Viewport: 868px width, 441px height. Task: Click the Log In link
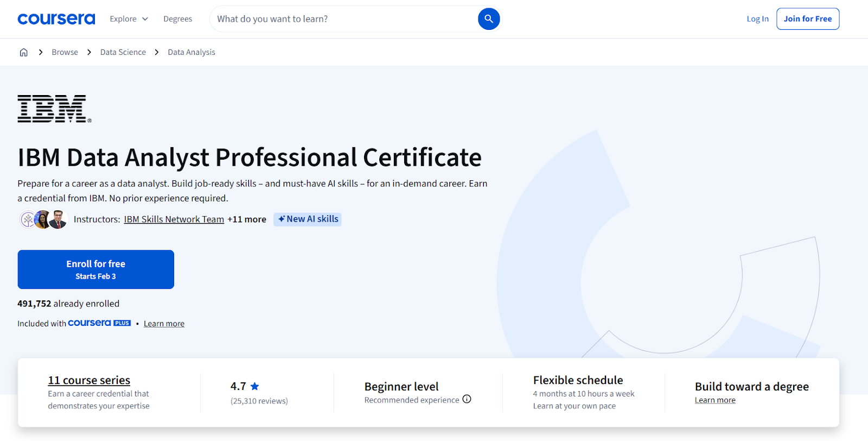click(757, 19)
